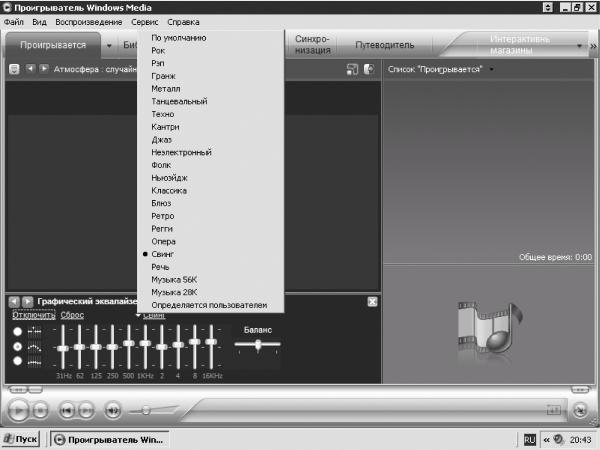Select the middle equalizer slider mode radio
Screen dimensions: 600x450
(x=17, y=346)
